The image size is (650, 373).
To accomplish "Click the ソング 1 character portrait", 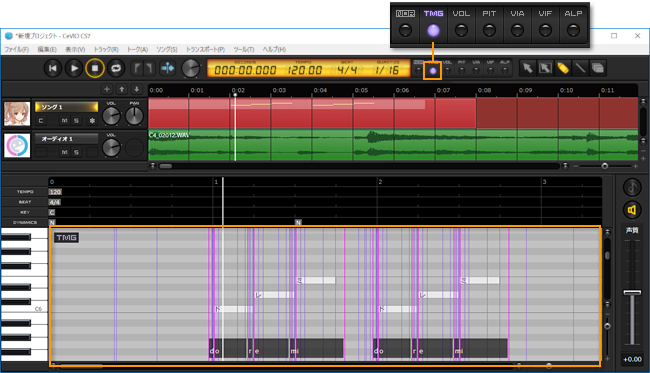I will coord(17,113).
